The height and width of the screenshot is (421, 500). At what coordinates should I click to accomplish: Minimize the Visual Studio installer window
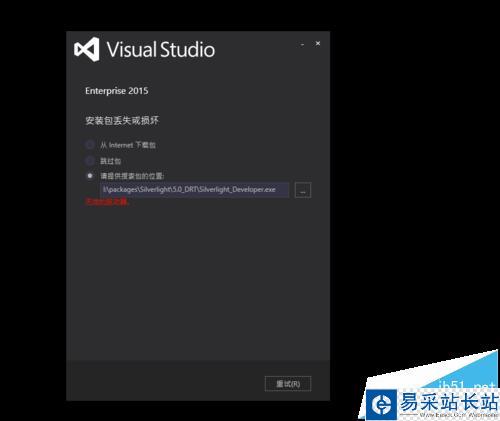302,44
